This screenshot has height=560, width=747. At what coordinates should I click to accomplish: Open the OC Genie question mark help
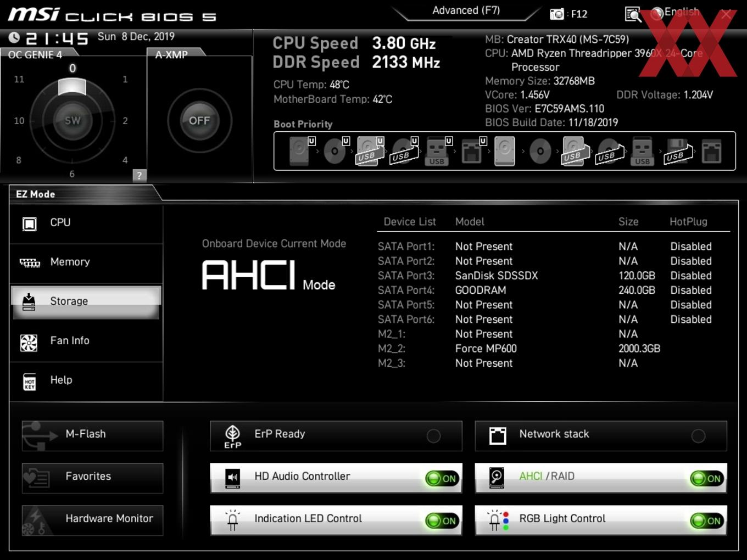140,175
